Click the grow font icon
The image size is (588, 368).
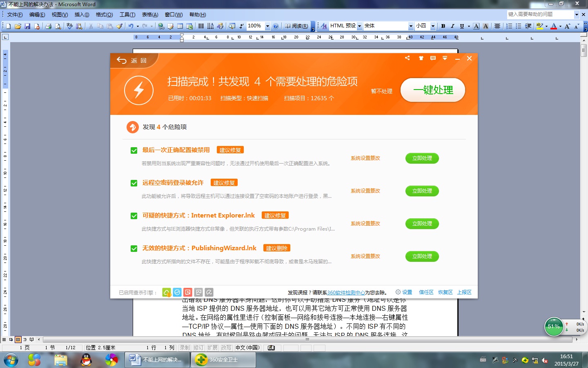pos(568,26)
